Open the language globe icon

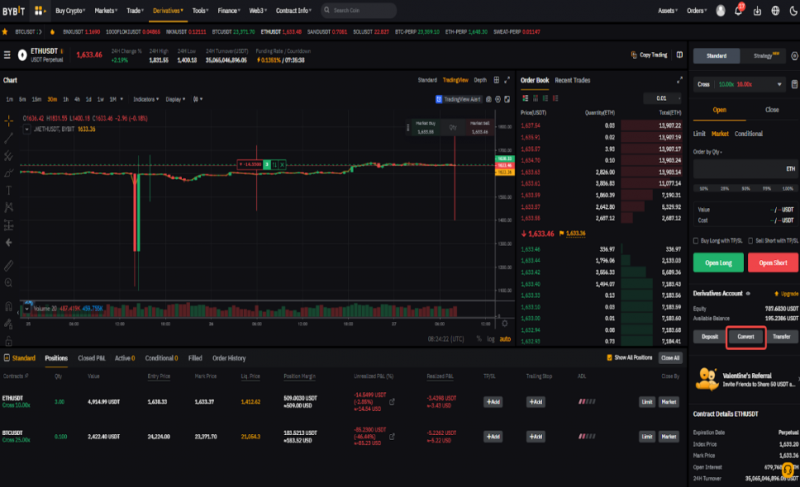[x=776, y=10]
